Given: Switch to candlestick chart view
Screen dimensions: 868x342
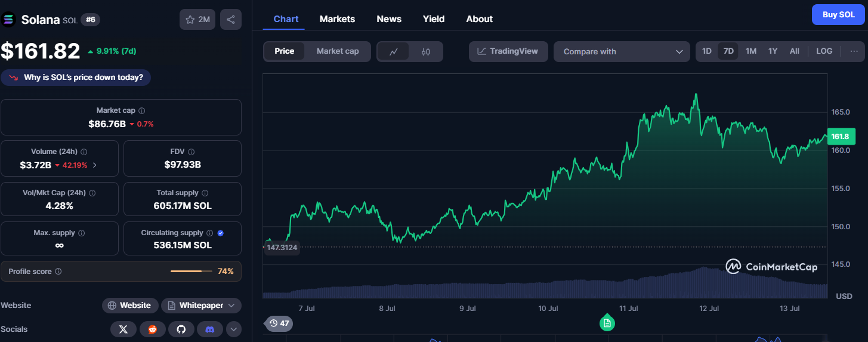Looking at the screenshot, I should click(426, 51).
